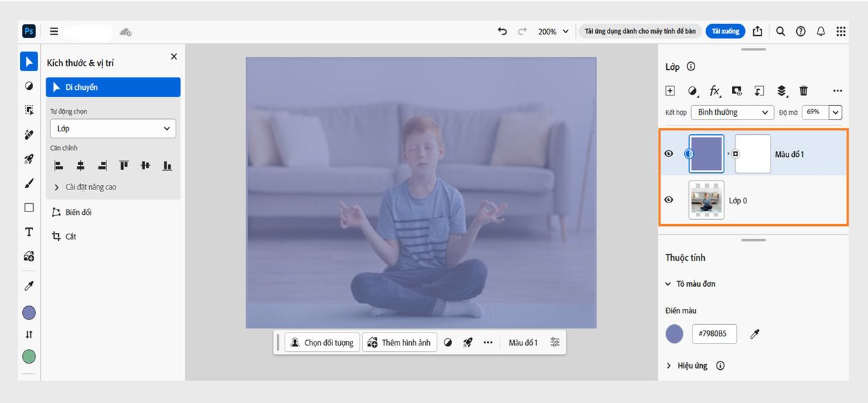Open the fx layer effects menu
This screenshot has height=403, width=868.
point(715,91)
